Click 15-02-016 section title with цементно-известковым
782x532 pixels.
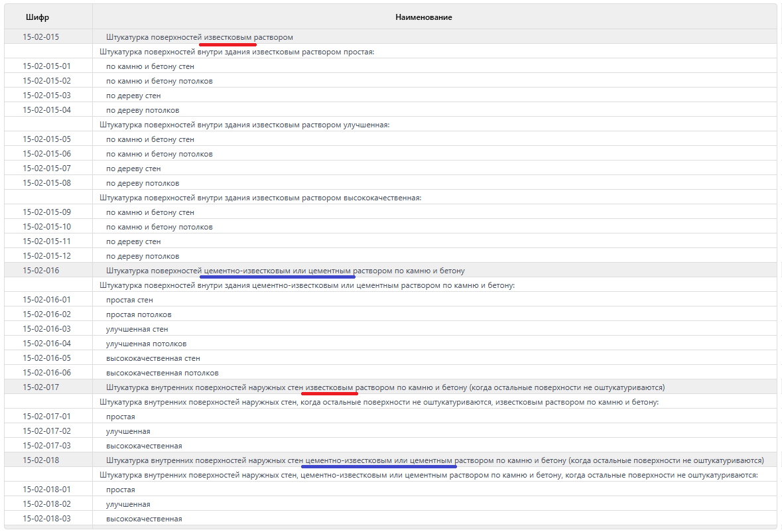(285, 271)
